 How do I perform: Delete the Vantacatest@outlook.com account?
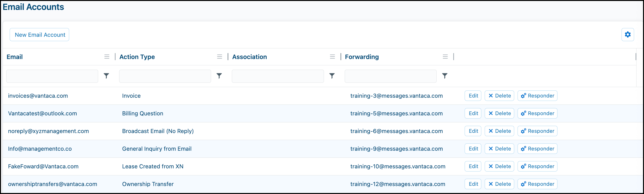[x=499, y=113]
